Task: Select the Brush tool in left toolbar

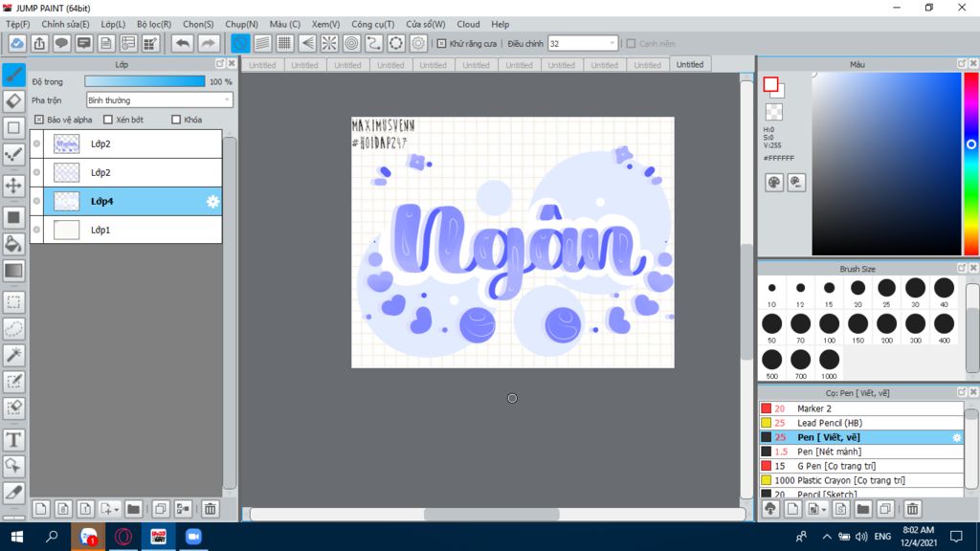Action: click(x=13, y=75)
